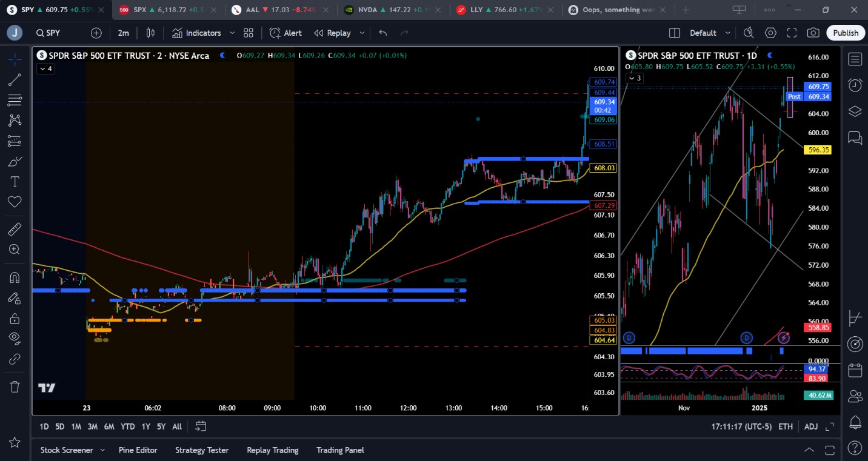Viewport: 868px width, 461px height.
Task: Open the chats panel in right sidebar
Action: point(855,138)
